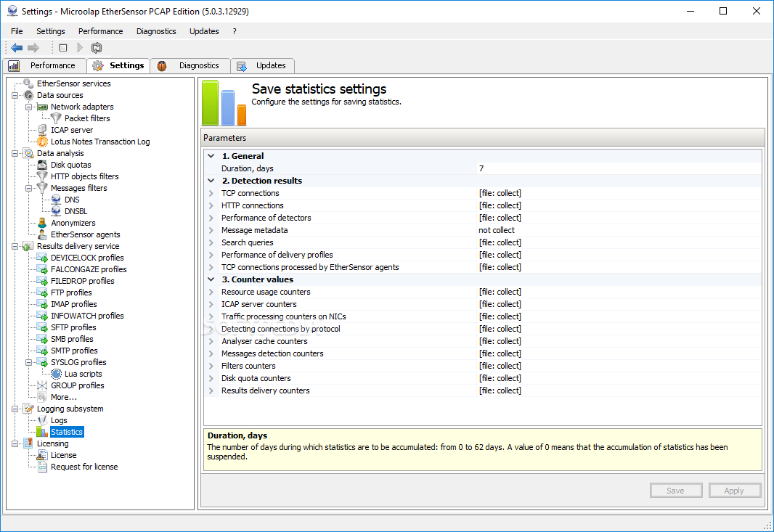Click the Packet filters funnel icon
774x532 pixels.
click(57, 118)
